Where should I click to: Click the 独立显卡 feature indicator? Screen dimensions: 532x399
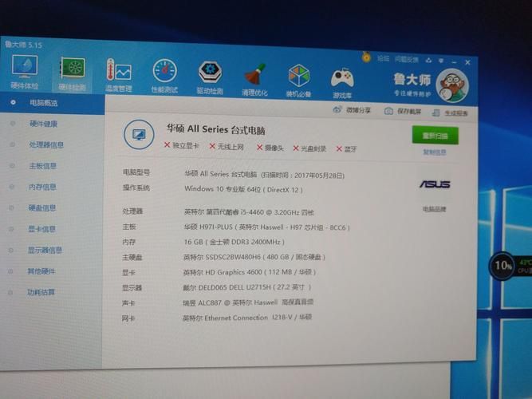pos(182,145)
